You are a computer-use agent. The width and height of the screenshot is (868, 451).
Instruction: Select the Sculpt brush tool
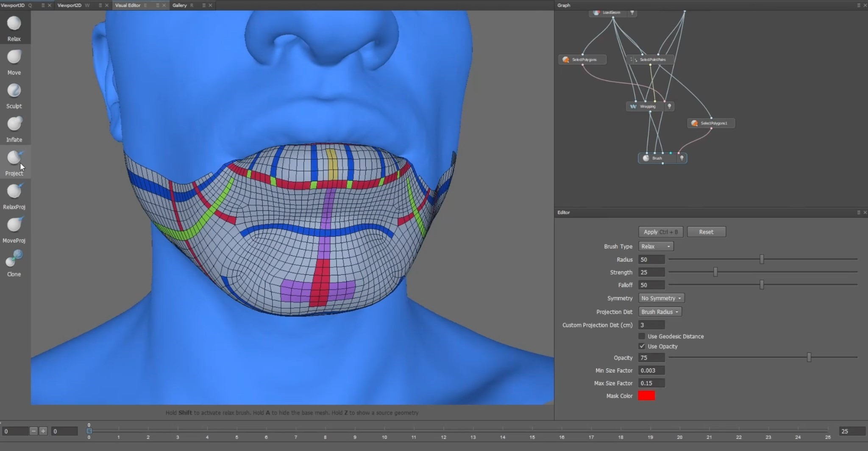(14, 95)
